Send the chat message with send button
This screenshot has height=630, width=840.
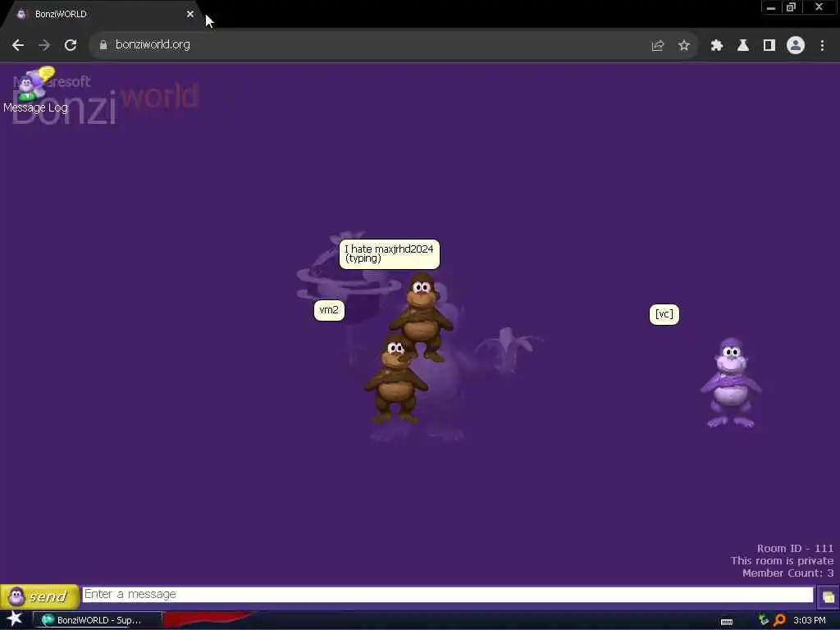(x=39, y=596)
